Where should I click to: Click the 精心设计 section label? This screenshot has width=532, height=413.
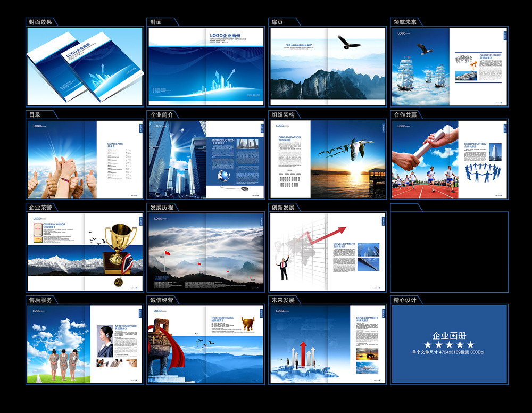click(x=405, y=300)
